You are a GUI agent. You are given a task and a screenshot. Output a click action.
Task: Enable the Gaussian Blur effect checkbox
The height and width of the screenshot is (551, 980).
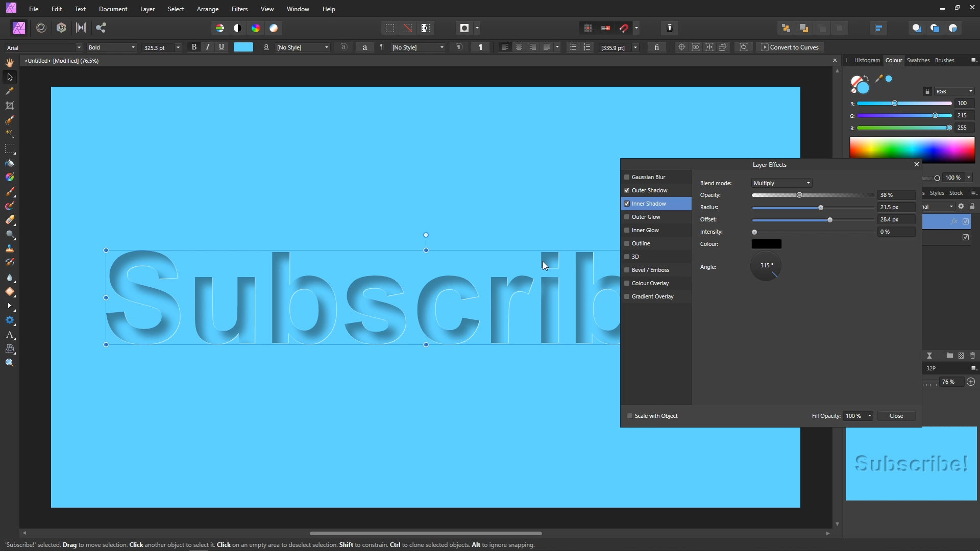click(627, 177)
